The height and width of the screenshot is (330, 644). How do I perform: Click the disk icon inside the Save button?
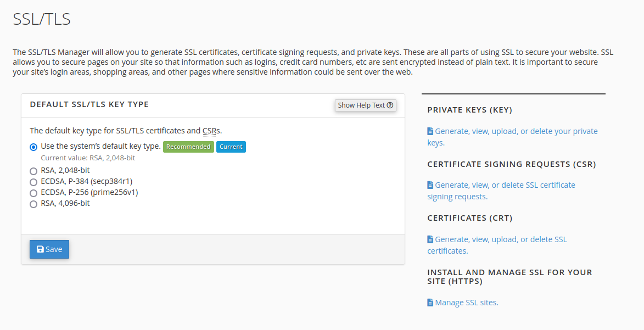(40, 249)
